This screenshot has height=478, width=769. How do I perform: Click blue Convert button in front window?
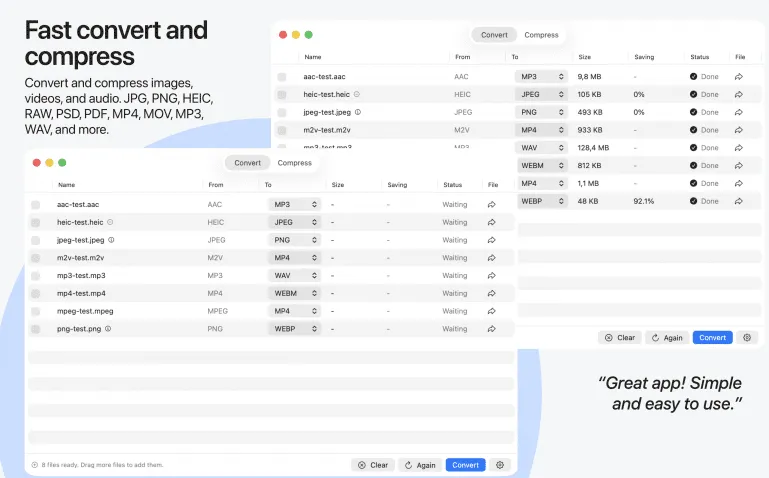point(465,465)
